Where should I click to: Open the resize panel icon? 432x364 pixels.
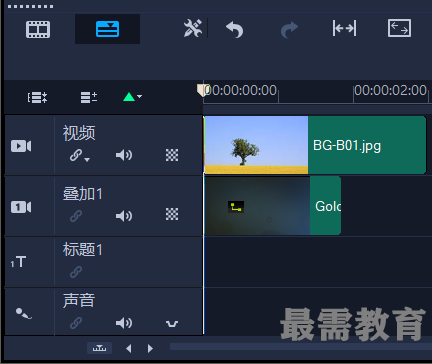399,28
